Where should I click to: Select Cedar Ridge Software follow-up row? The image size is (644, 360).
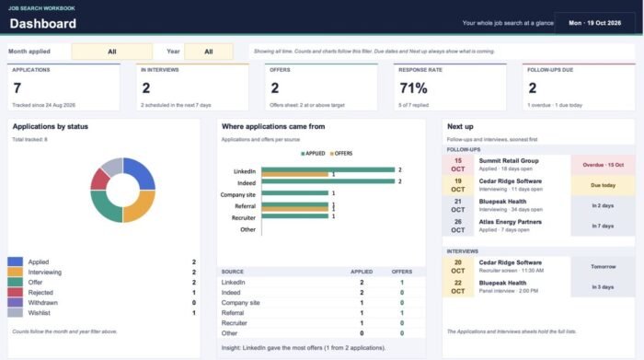click(x=538, y=185)
